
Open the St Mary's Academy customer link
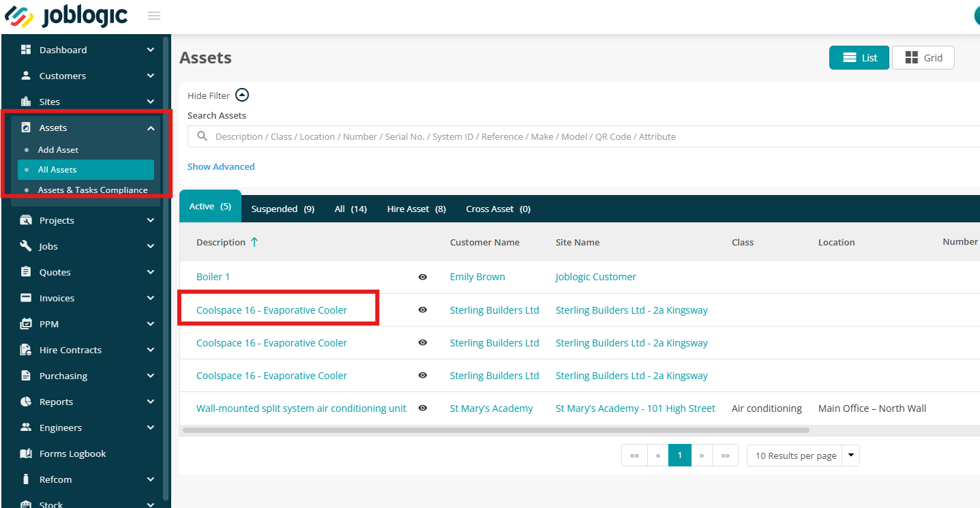492,408
